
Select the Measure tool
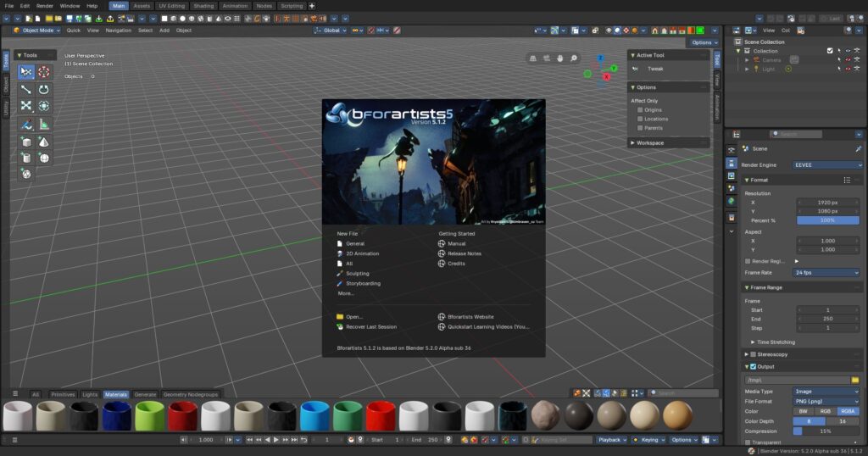coord(44,125)
